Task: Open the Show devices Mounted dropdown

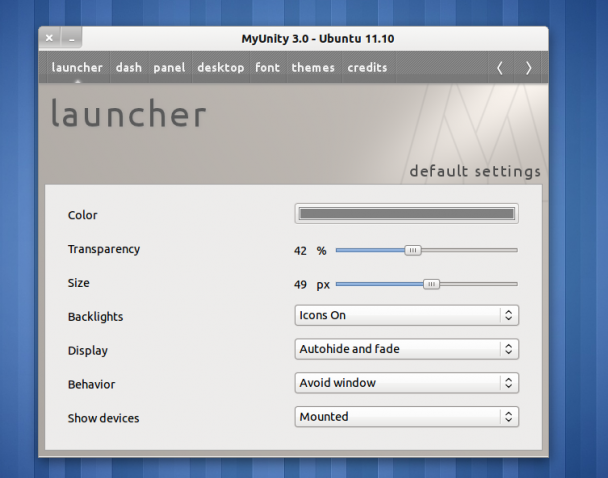Action: [406, 416]
